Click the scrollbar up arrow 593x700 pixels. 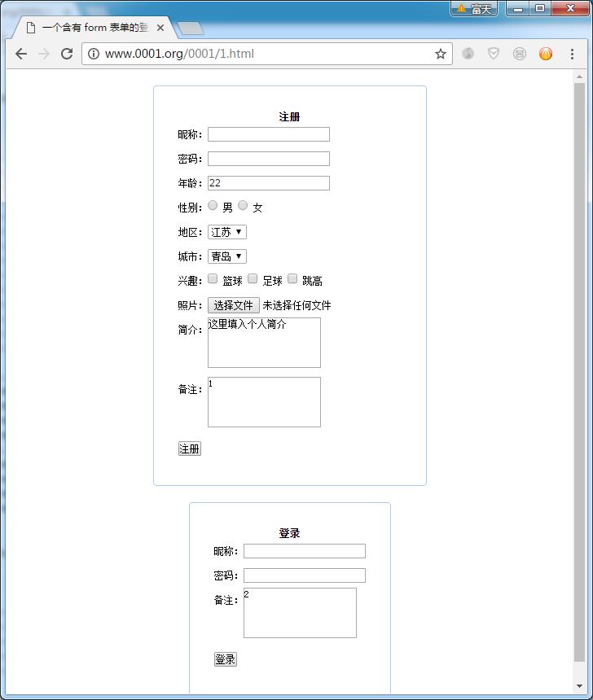pyautogui.click(x=579, y=77)
